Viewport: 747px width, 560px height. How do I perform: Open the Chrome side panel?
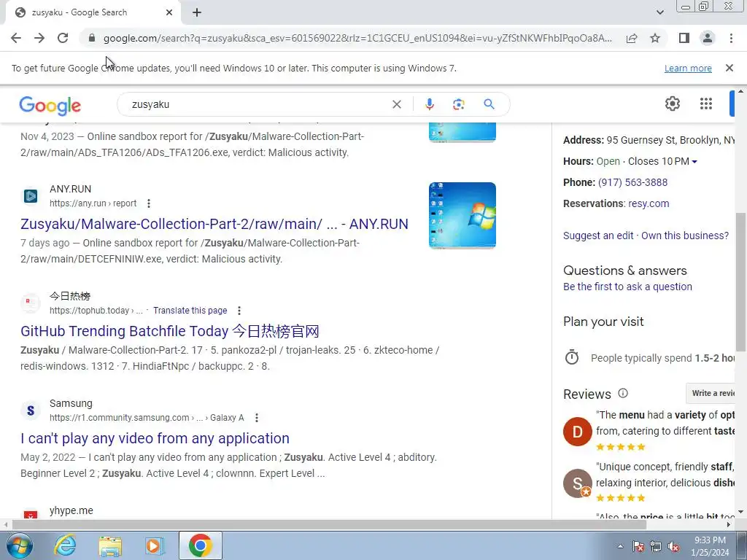coord(684,38)
